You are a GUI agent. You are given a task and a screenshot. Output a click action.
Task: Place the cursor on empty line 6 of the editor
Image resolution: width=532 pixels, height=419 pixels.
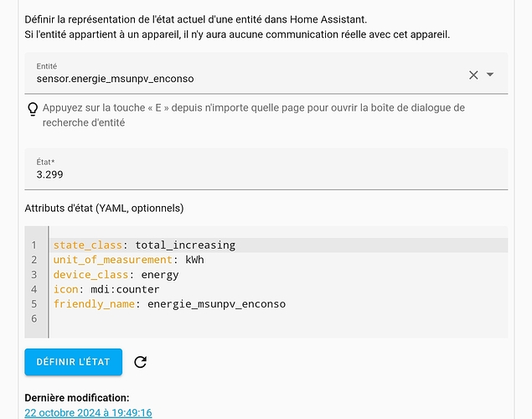click(x=278, y=319)
